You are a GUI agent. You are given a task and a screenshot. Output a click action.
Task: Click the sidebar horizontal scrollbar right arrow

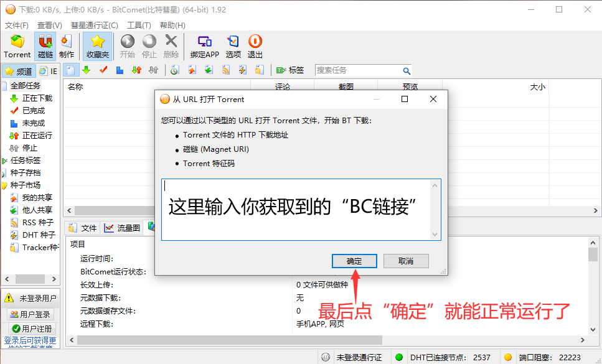(55, 279)
